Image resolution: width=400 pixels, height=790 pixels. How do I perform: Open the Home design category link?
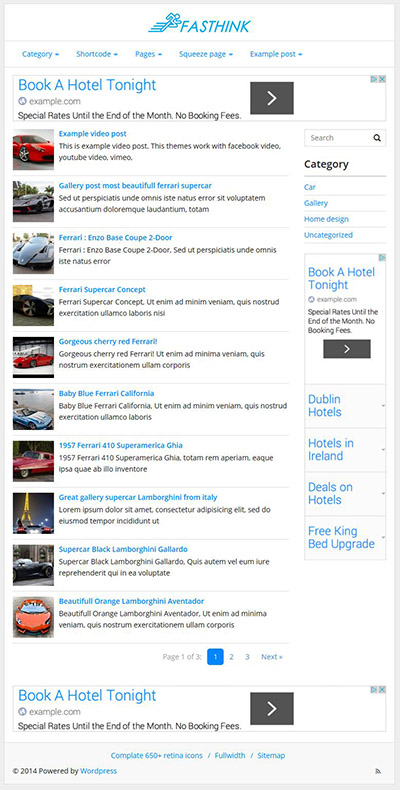[326, 219]
